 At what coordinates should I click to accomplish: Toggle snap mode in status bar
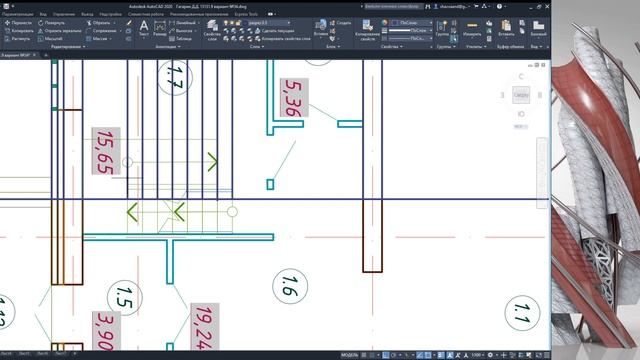point(371,355)
